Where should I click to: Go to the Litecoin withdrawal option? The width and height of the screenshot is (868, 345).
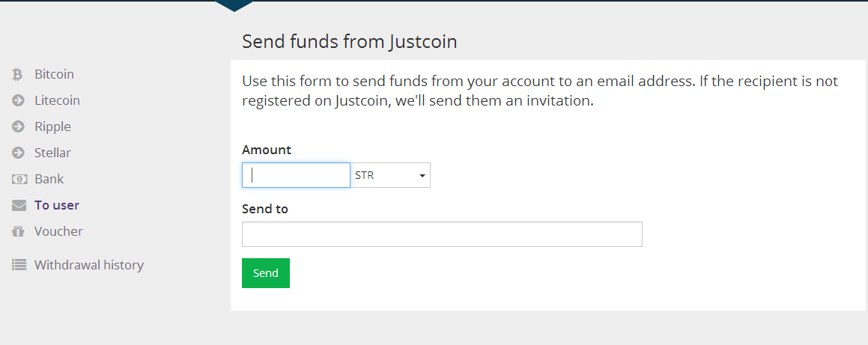[x=57, y=101]
